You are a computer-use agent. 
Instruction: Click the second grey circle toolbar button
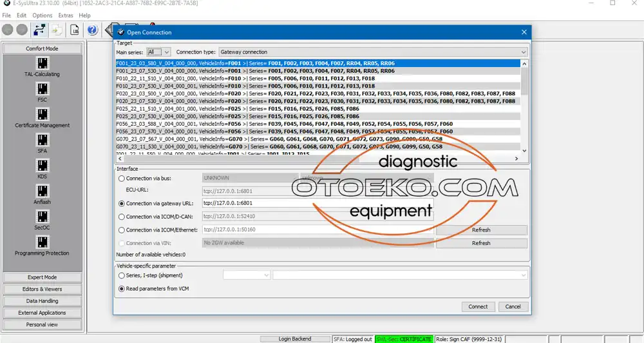pyautogui.click(x=22, y=30)
